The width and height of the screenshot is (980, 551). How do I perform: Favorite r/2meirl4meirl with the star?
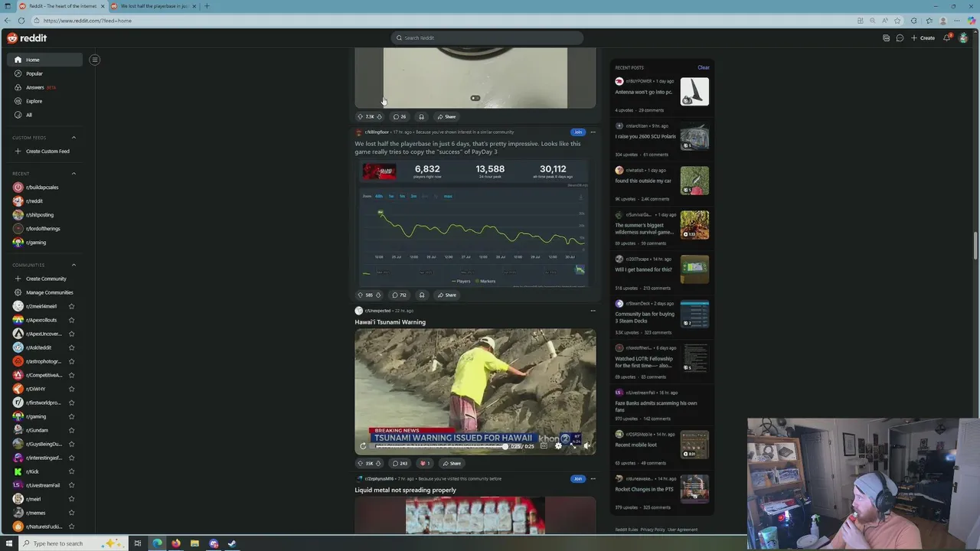(71, 306)
